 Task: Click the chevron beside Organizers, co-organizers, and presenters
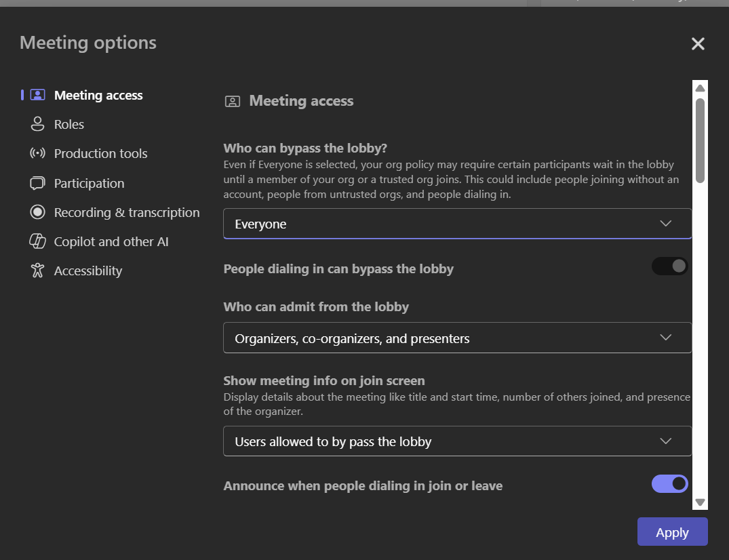pyautogui.click(x=666, y=338)
